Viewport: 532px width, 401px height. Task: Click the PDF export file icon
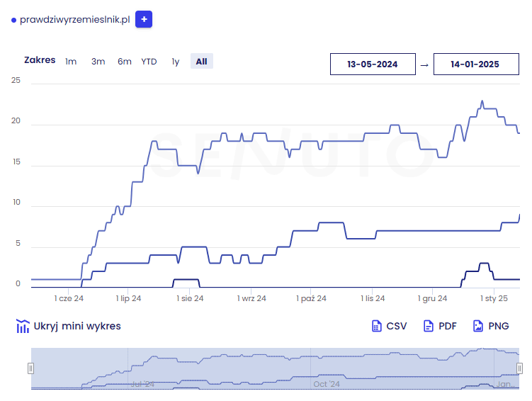429,326
